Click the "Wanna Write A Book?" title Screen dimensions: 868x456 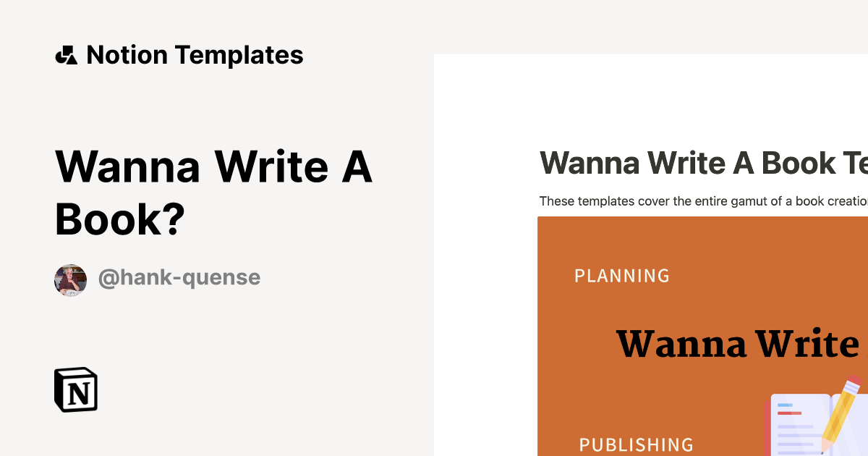click(213, 192)
